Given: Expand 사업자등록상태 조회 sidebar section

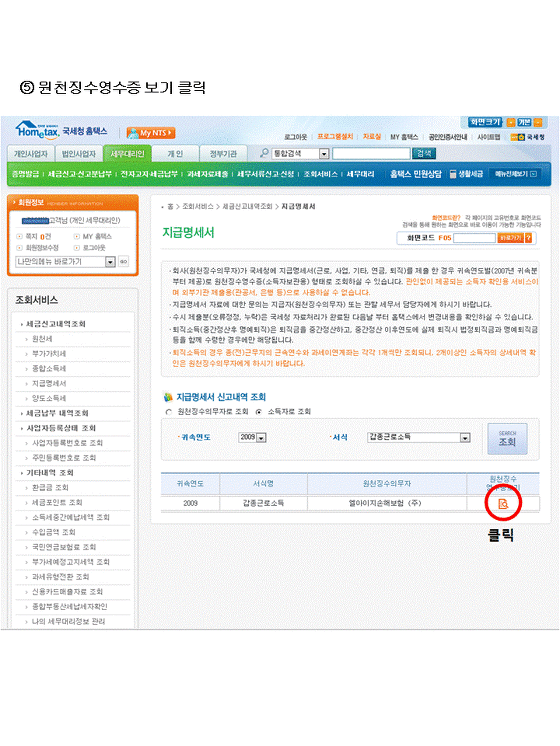Looking at the screenshot, I should [60, 428].
